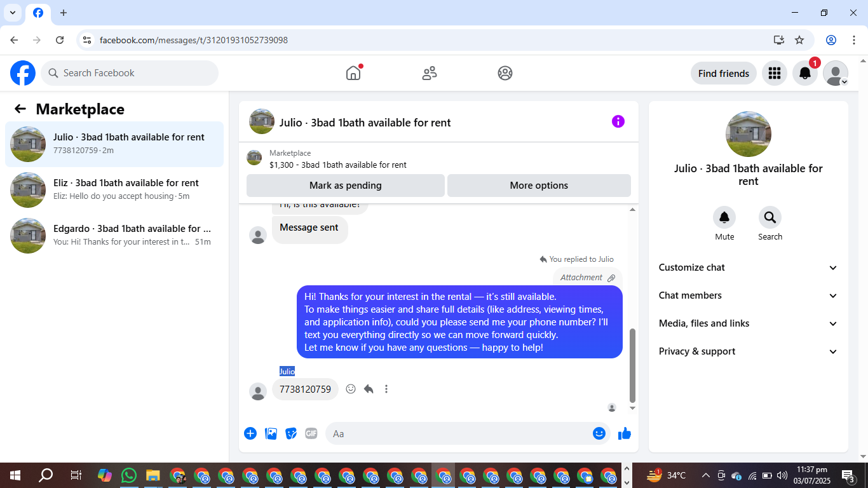Open Chrome three-dot menu

(x=853, y=40)
